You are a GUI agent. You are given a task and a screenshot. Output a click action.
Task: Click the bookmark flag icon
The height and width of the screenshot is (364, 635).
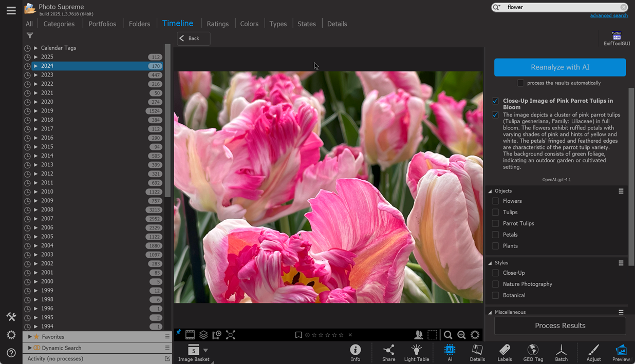(298, 335)
